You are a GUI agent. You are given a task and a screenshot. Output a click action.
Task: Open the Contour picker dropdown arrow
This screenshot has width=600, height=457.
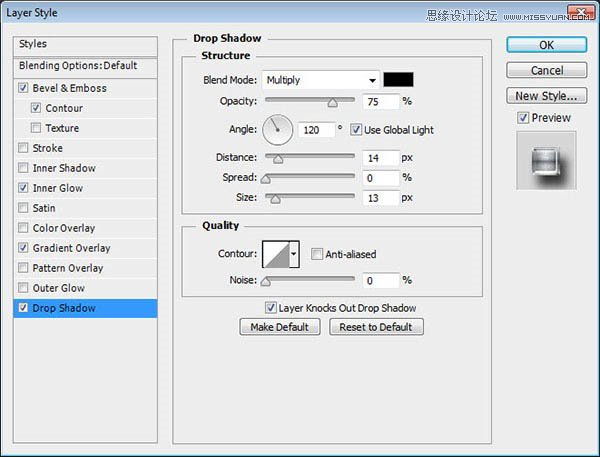click(294, 254)
